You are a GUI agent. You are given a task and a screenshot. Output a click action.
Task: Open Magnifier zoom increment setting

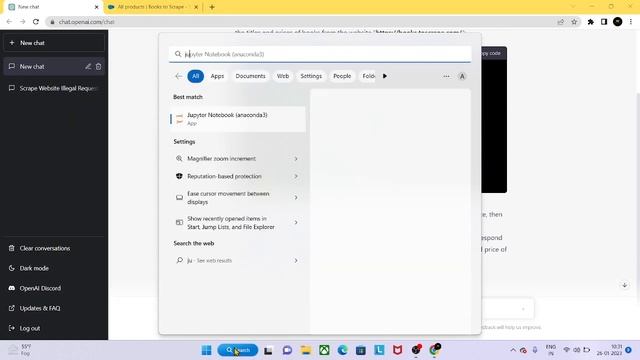(238, 158)
